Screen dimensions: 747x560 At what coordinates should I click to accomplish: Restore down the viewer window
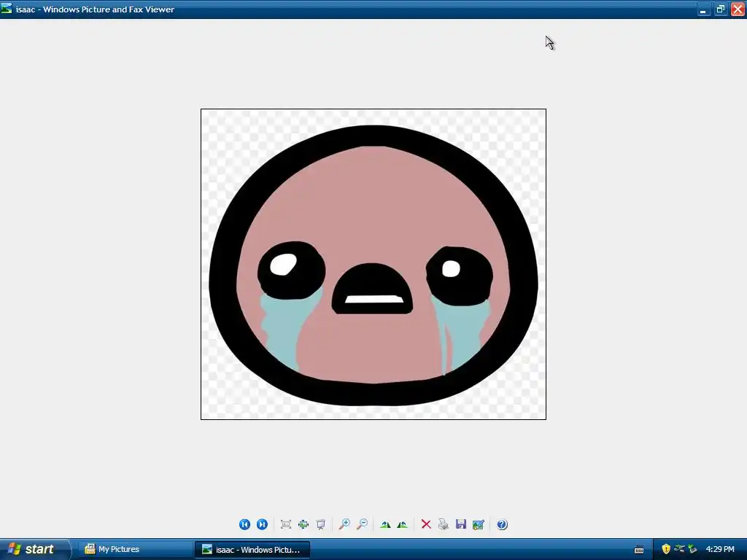(x=720, y=9)
